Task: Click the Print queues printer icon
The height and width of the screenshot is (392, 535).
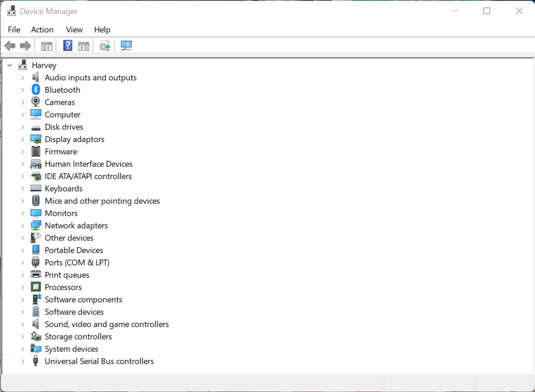Action: (x=36, y=275)
